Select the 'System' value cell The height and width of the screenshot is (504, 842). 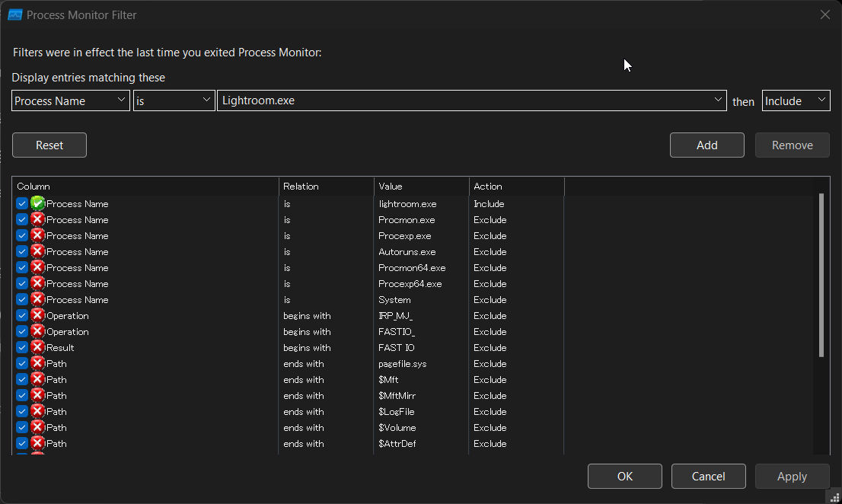coord(394,300)
